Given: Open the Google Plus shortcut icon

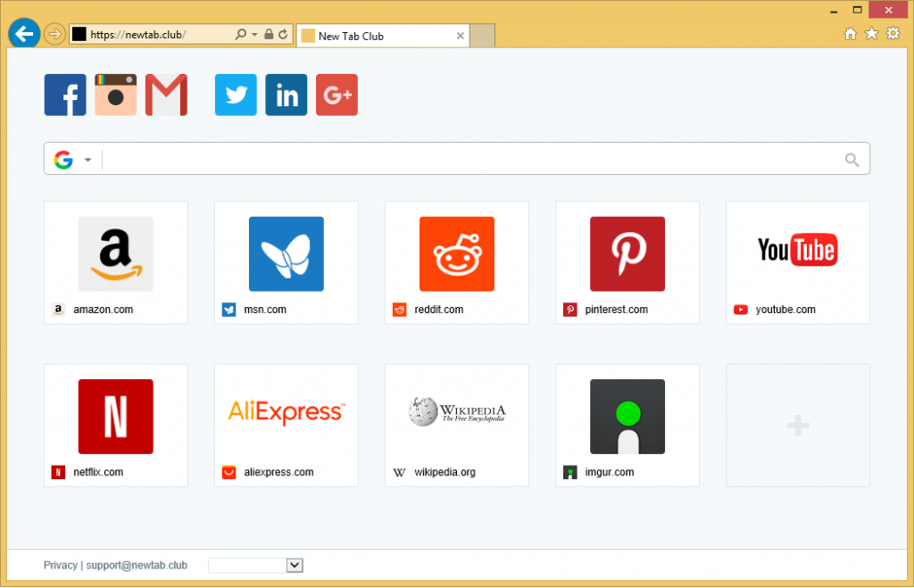Looking at the screenshot, I should (x=337, y=95).
